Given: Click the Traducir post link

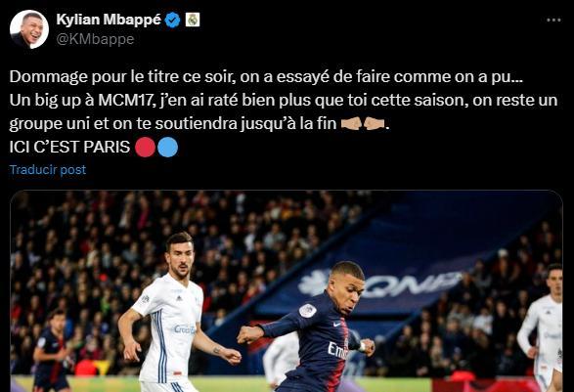Looking at the screenshot, I should point(48,170).
